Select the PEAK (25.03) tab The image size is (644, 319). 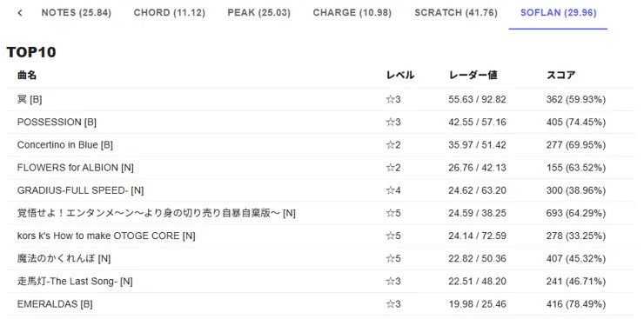pyautogui.click(x=258, y=13)
